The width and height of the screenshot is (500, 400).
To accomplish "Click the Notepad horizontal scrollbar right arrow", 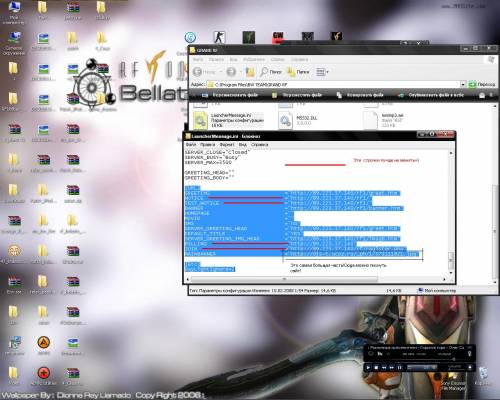I will 444,279.
